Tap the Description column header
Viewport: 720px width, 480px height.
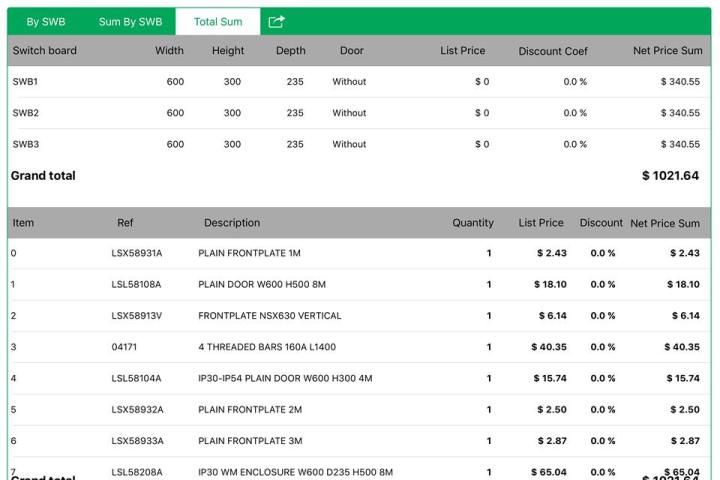(232, 223)
